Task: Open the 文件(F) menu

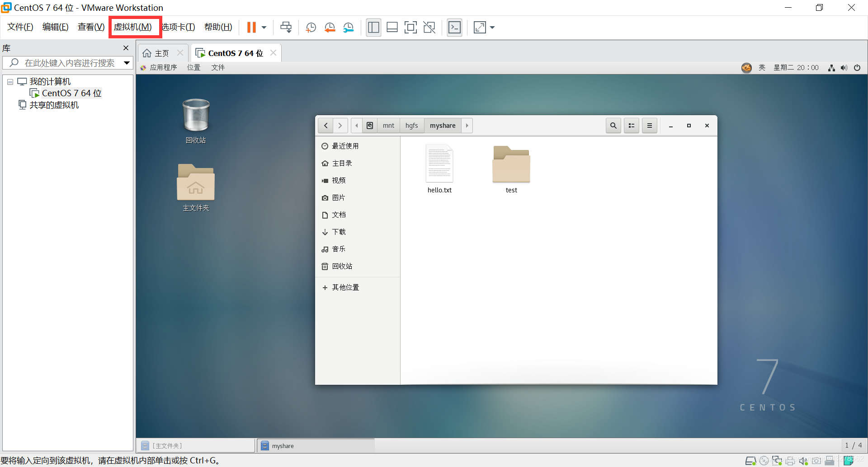Action: pos(20,27)
